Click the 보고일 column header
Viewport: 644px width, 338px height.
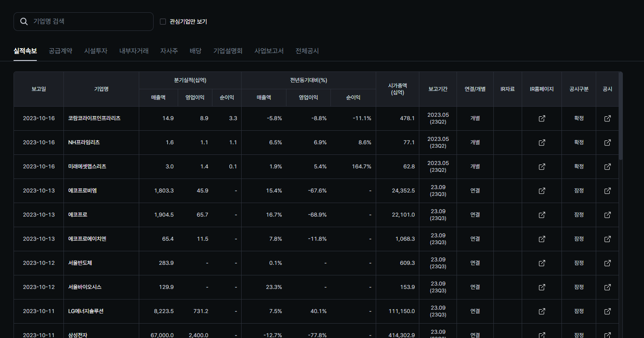tap(39, 89)
